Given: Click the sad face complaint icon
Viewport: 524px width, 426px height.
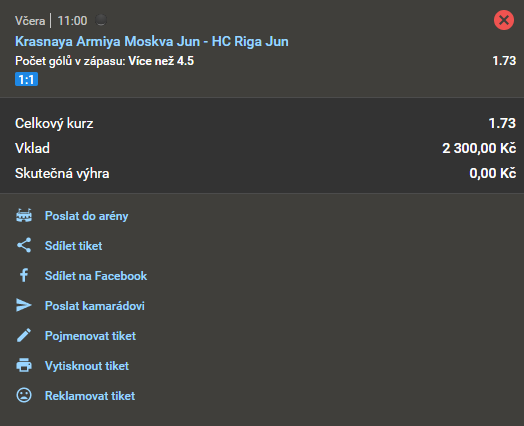Looking at the screenshot, I should (x=24, y=395).
